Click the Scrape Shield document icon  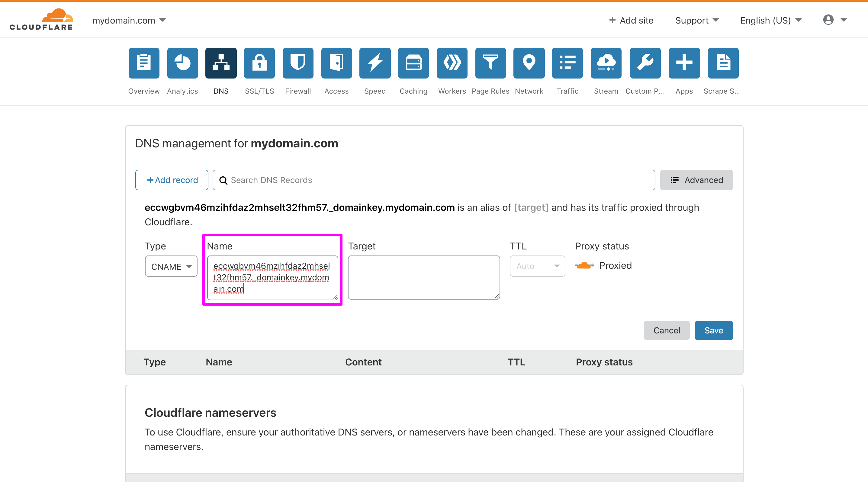[722, 63]
